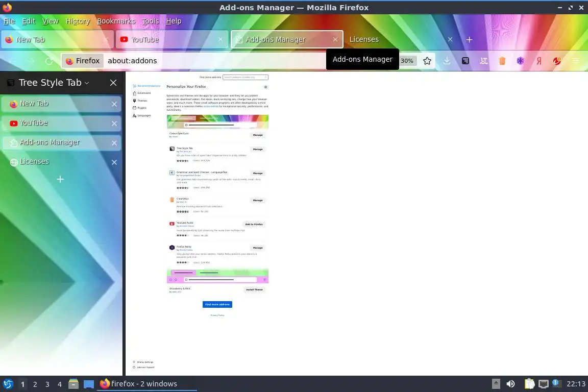Click the blue Find more add-ons button
The width and height of the screenshot is (588, 392).
217,304
